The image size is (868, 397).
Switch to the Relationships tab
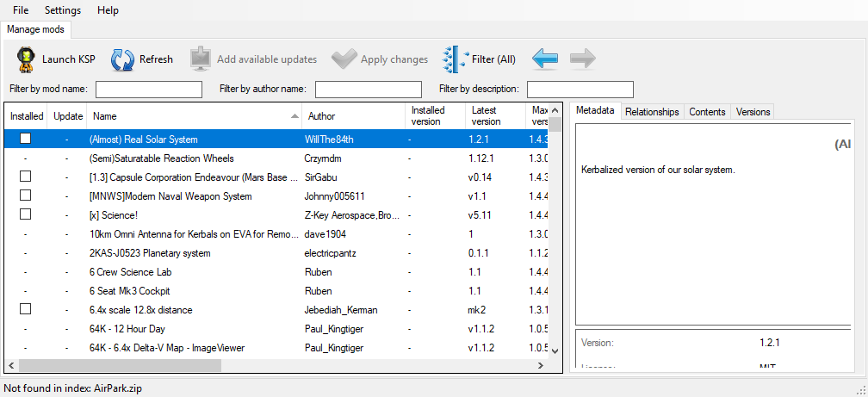click(x=652, y=112)
